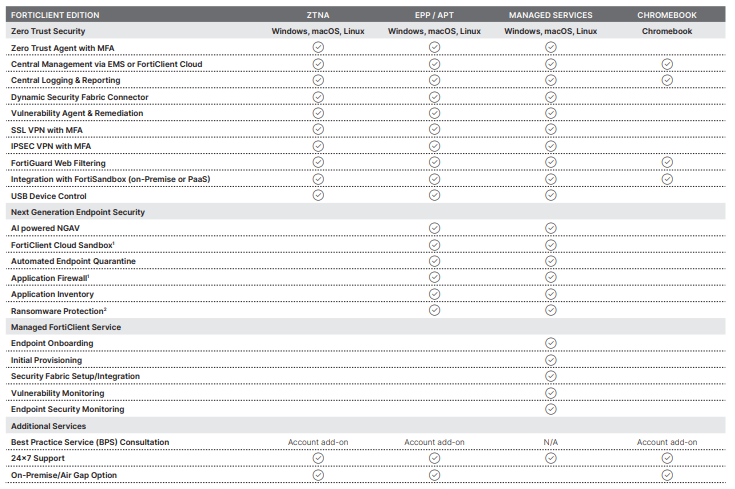Click 'N/A' in the Best Practice Service row
The image size is (735, 489).
click(x=551, y=442)
